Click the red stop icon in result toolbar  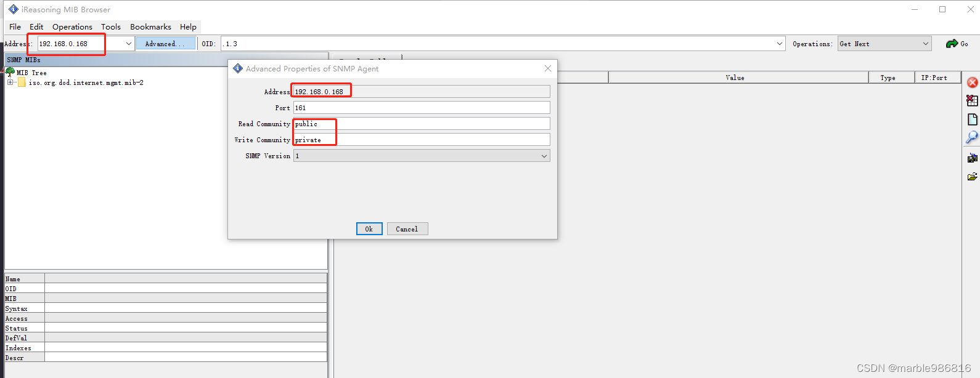tap(973, 82)
